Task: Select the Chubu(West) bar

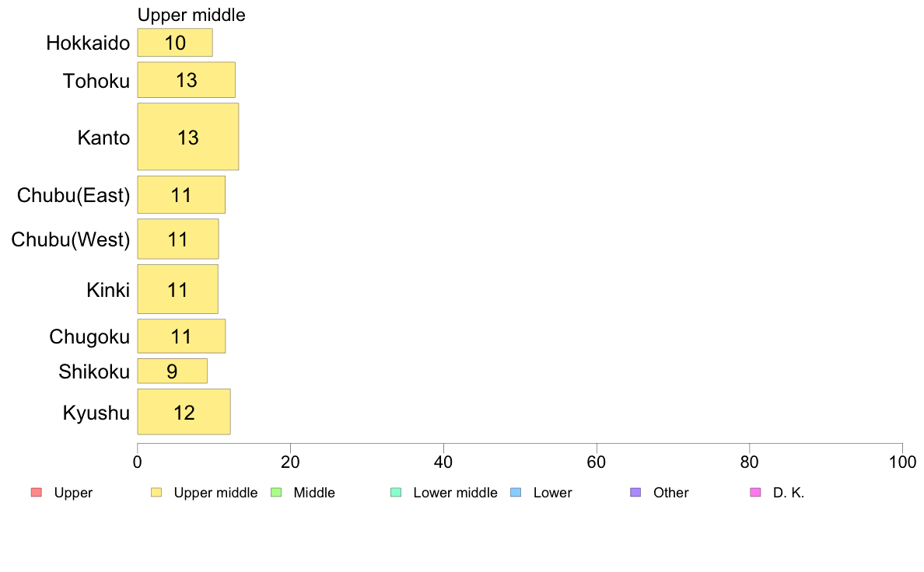Action: pyautogui.click(x=178, y=239)
